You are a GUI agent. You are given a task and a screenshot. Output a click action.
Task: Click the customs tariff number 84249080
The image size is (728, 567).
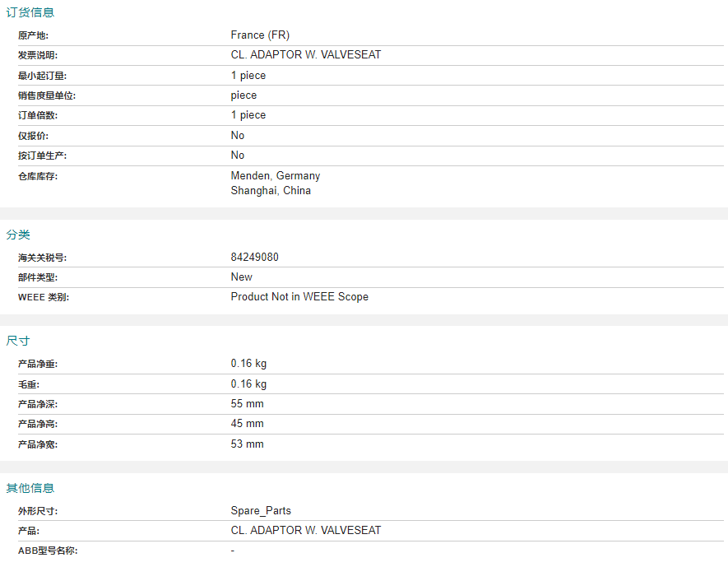(x=254, y=258)
